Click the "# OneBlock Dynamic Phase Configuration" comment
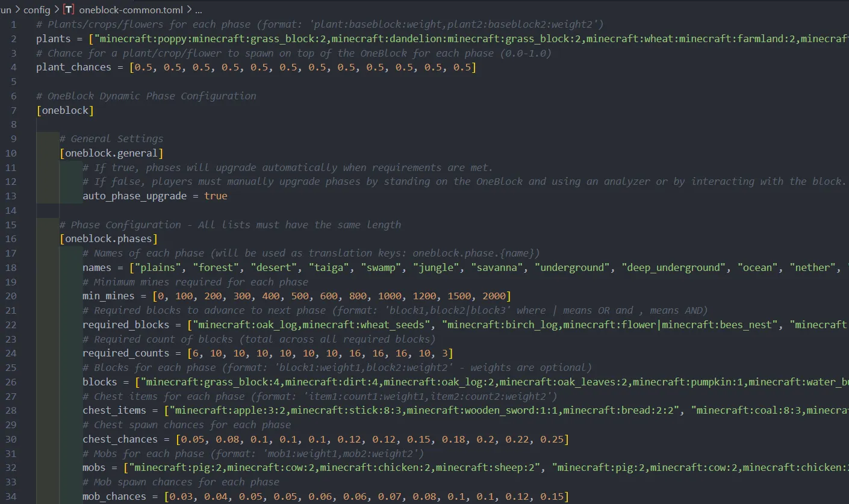 click(x=146, y=96)
